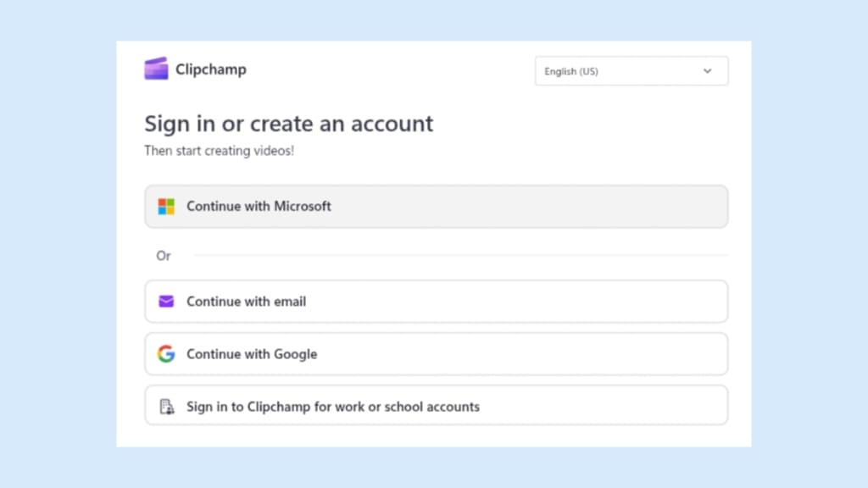Open the English (US) language dropdown
The width and height of the screenshot is (868, 488).
click(631, 71)
